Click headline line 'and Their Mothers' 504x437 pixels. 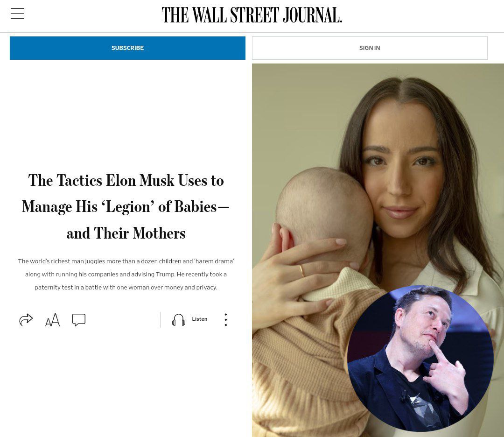point(126,233)
